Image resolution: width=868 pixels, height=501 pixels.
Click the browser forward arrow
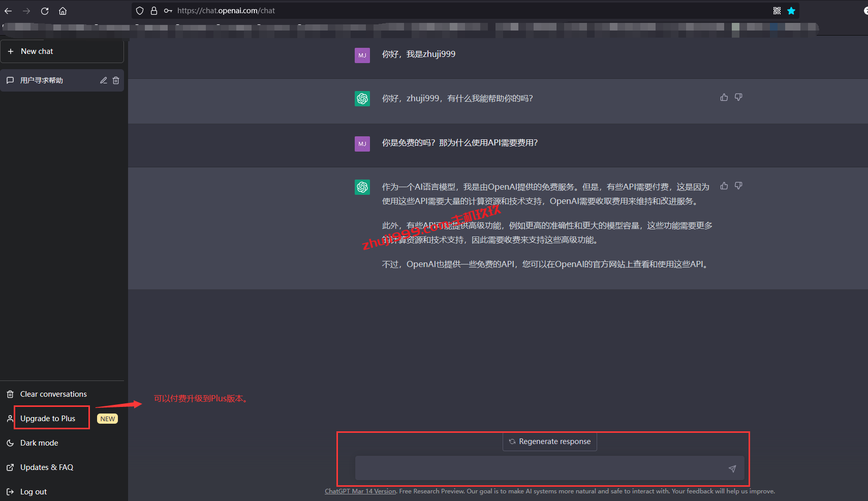pos(26,11)
